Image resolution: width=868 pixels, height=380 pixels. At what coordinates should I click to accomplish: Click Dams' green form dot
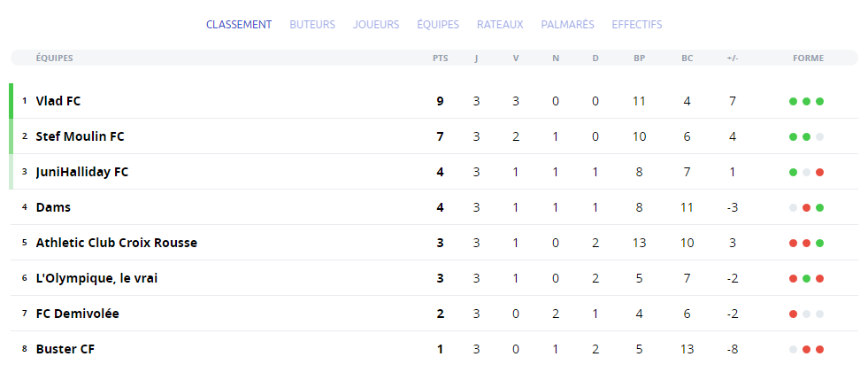(x=820, y=208)
